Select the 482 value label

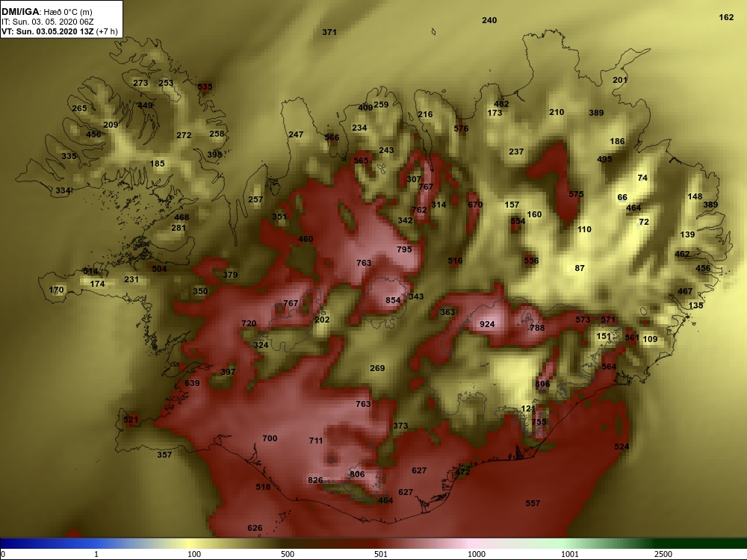tap(501, 104)
